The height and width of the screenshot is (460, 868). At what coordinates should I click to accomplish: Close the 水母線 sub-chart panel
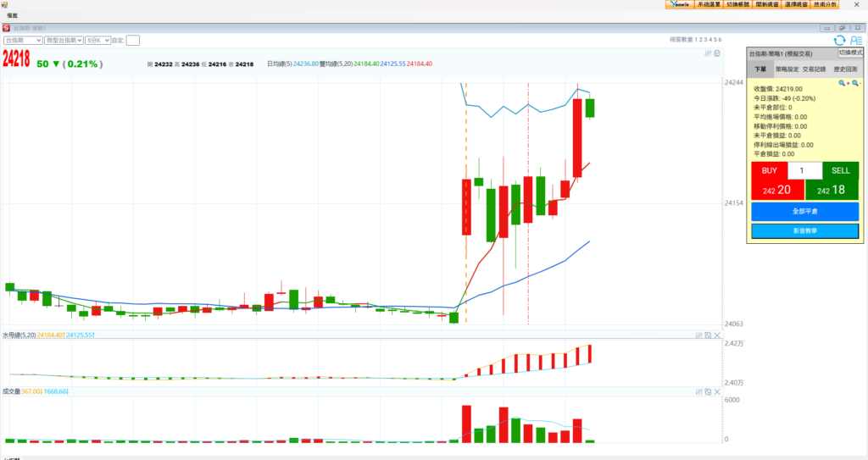(718, 335)
